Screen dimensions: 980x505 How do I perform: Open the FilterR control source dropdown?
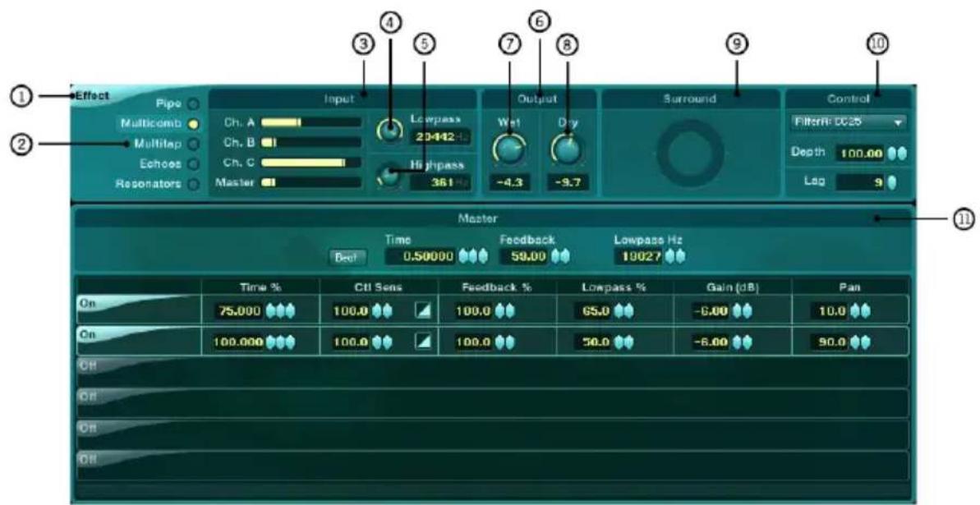[x=848, y=122]
